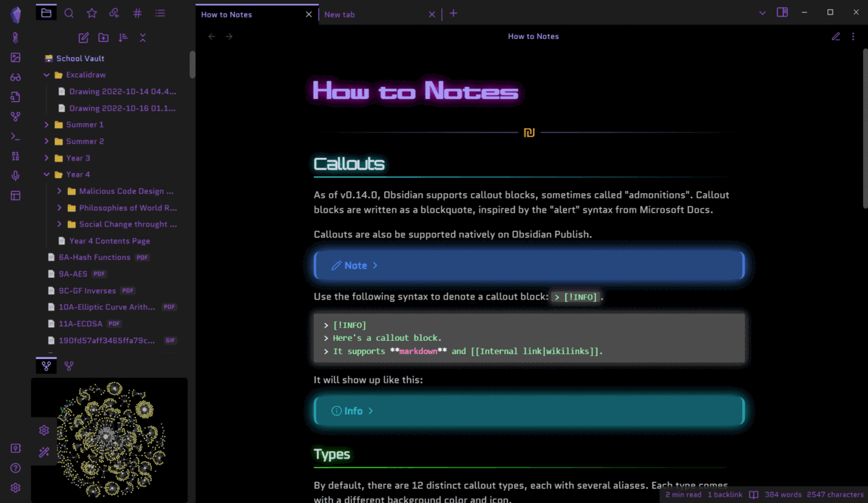Open command palette terminal icon in ribbon

point(15,136)
